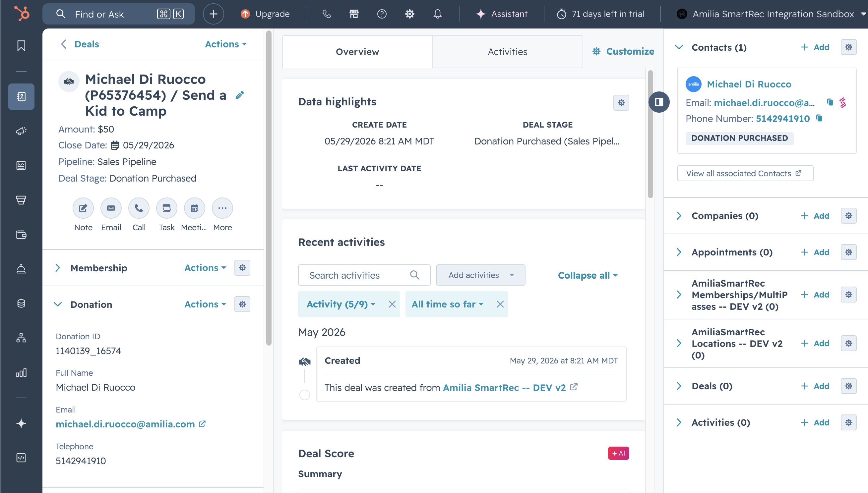
Task: Remove the Activity (5/9) filter
Action: click(392, 304)
